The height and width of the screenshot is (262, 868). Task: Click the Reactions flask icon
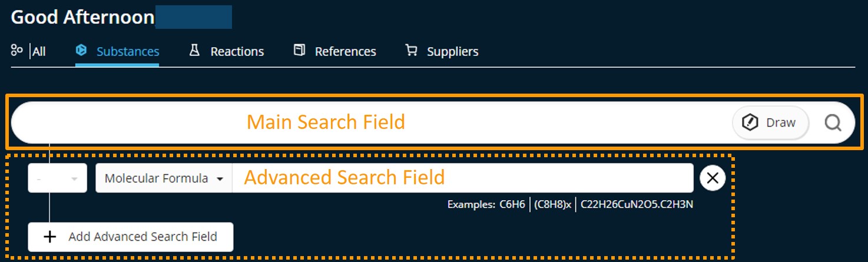[194, 51]
